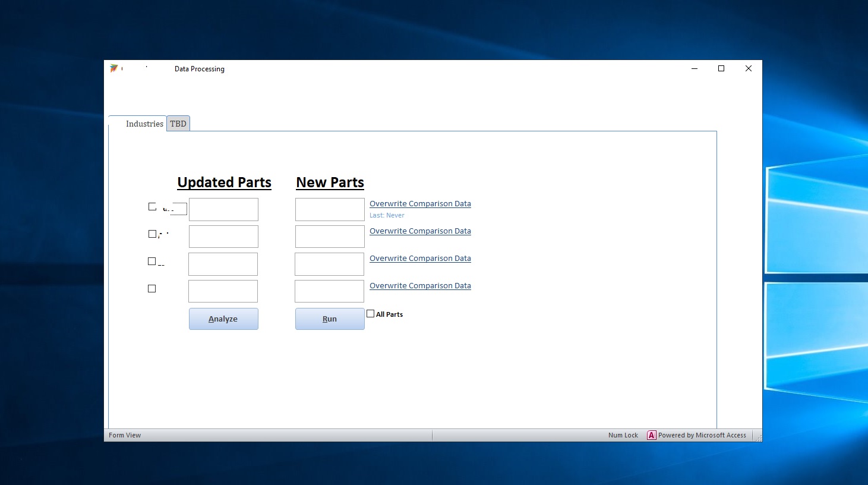Tick the checkbox in the fourth parts row

click(152, 289)
